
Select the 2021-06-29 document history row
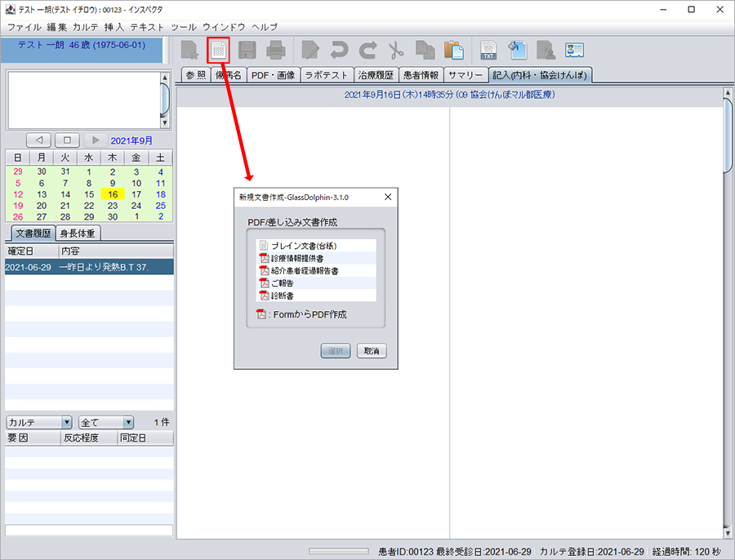(88, 267)
